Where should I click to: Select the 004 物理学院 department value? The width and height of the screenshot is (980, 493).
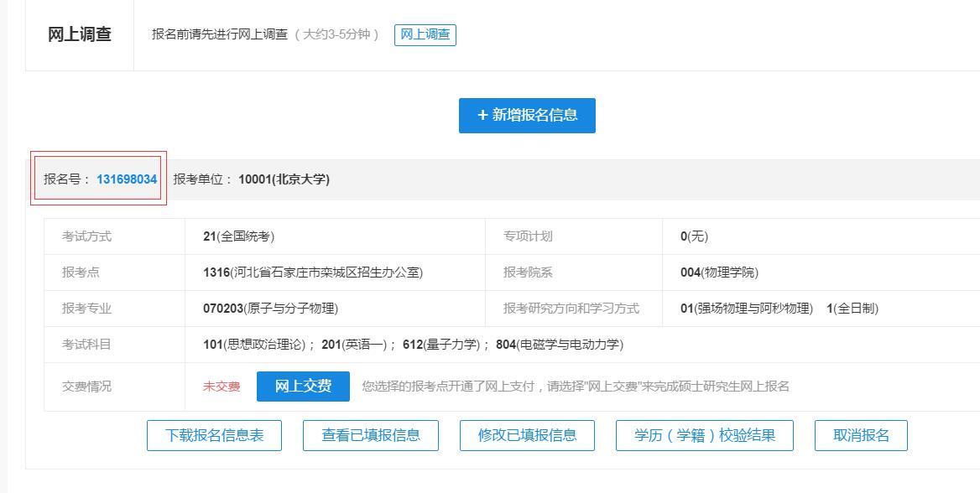720,272
